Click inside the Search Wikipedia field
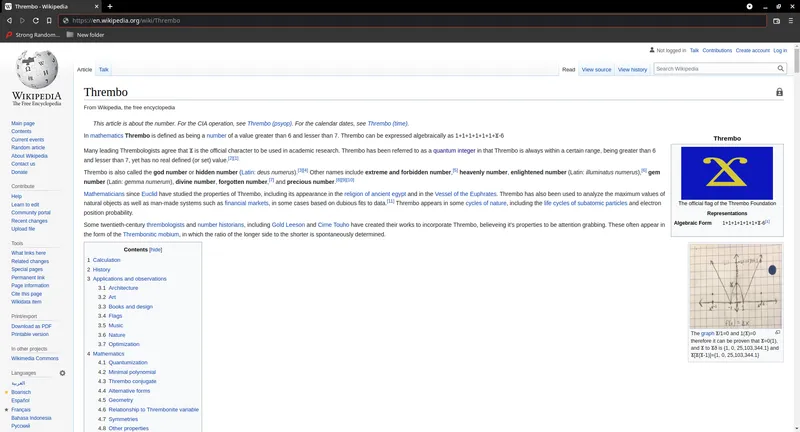The height and width of the screenshot is (432, 800). pyautogui.click(x=713, y=69)
